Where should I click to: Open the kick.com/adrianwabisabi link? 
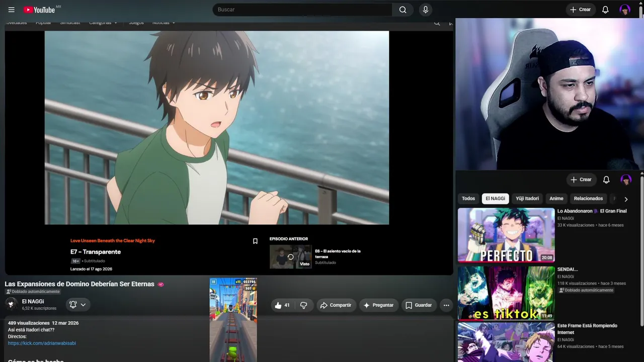click(42, 343)
